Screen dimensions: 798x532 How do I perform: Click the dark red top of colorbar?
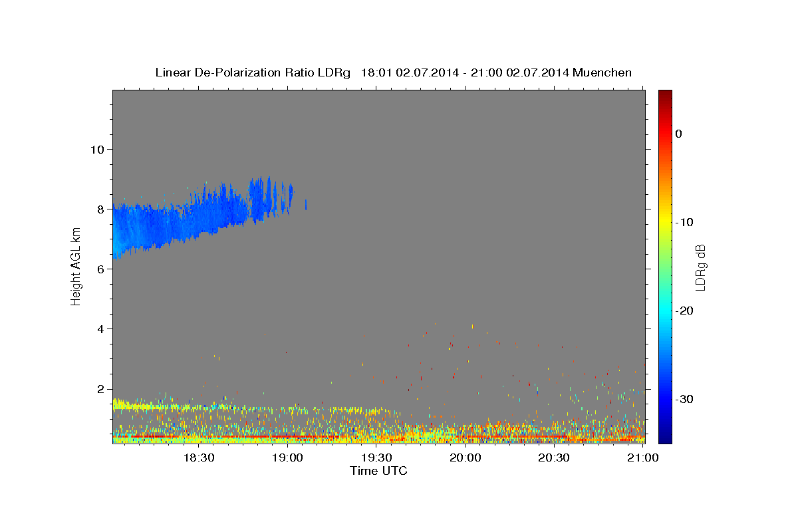665,95
